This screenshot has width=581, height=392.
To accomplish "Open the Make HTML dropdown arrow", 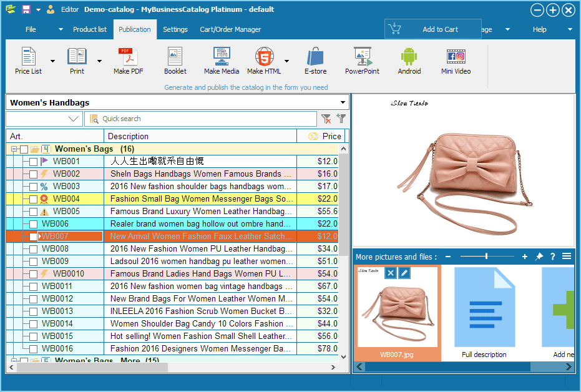I will coord(286,61).
